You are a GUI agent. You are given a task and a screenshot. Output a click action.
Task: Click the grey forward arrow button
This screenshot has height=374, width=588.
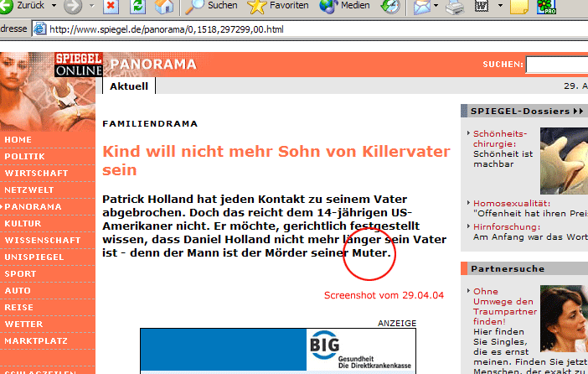click(x=73, y=6)
